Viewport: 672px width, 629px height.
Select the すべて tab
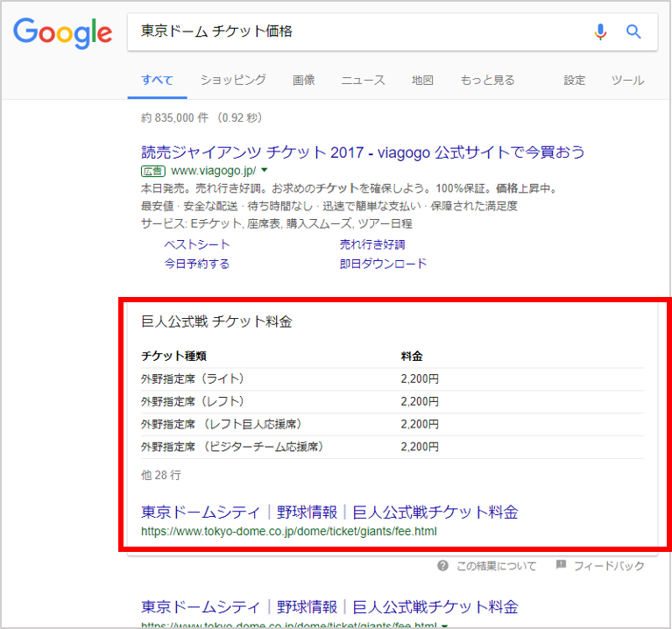pos(158,80)
